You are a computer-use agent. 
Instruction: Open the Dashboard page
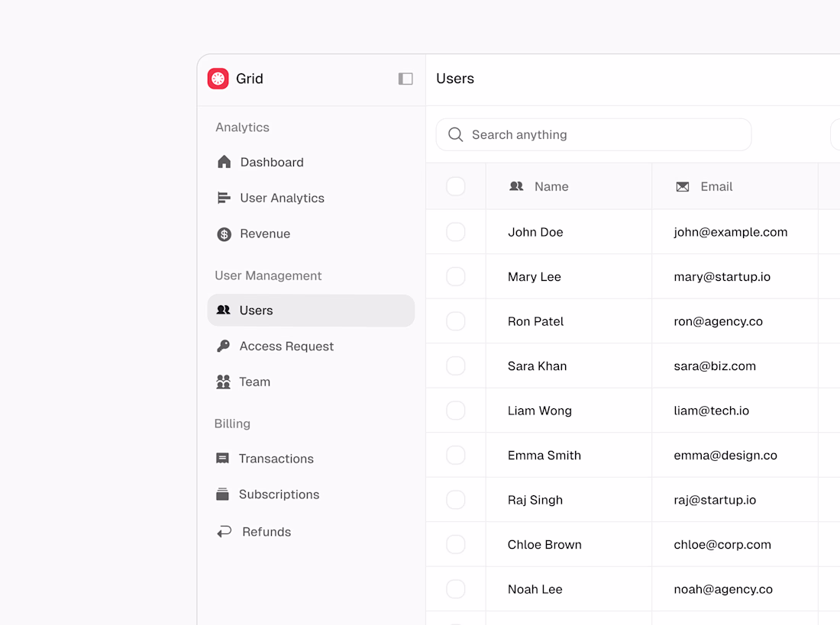311,163
